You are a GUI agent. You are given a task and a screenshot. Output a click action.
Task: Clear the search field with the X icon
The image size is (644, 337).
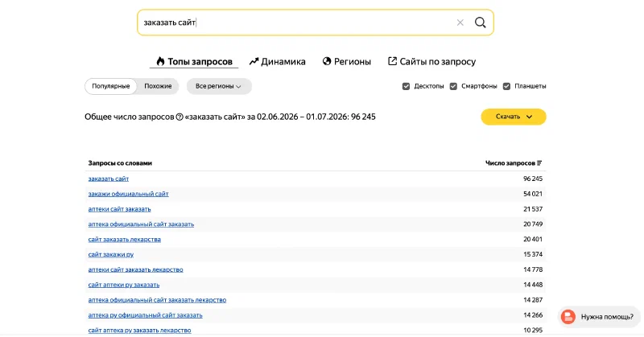pos(460,23)
